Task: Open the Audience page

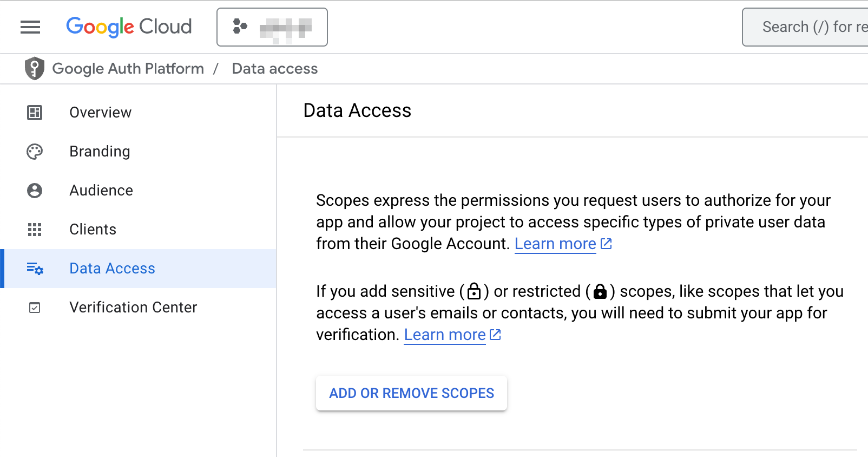Action: [101, 191]
